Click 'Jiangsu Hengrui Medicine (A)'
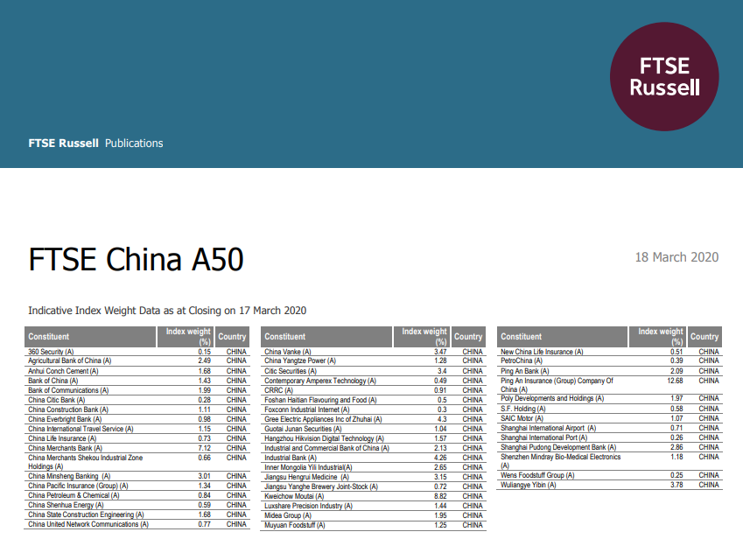 (306, 477)
